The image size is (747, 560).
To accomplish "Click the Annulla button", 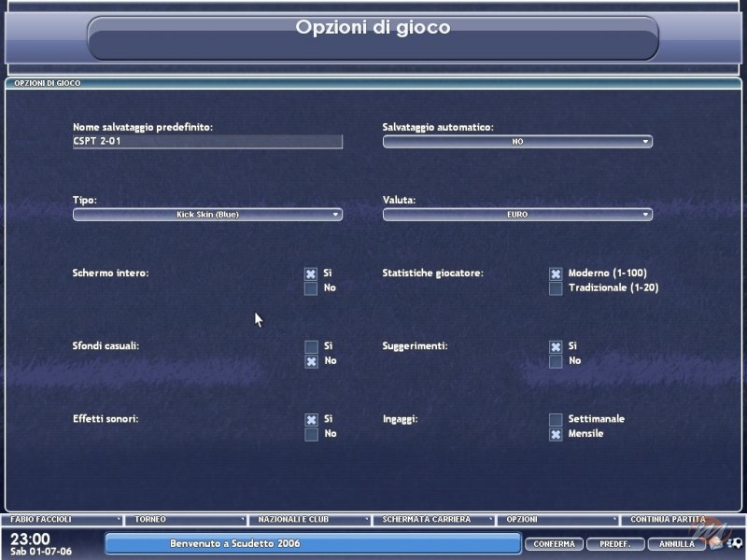I will click(674, 544).
